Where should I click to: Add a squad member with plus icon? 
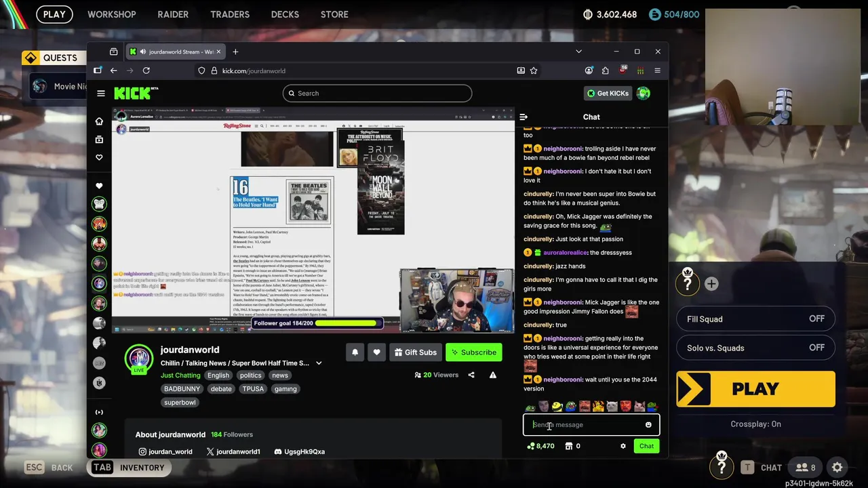(711, 284)
